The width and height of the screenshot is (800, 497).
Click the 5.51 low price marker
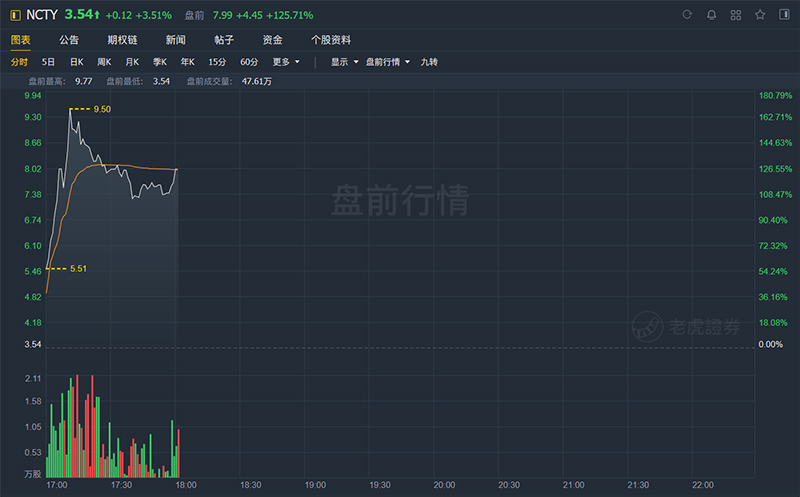pyautogui.click(x=78, y=268)
